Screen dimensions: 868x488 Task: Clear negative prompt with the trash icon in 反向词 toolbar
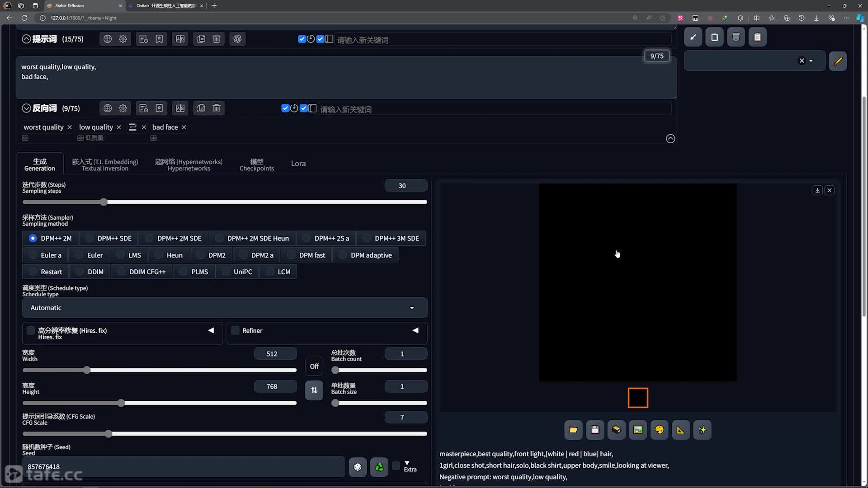point(217,108)
